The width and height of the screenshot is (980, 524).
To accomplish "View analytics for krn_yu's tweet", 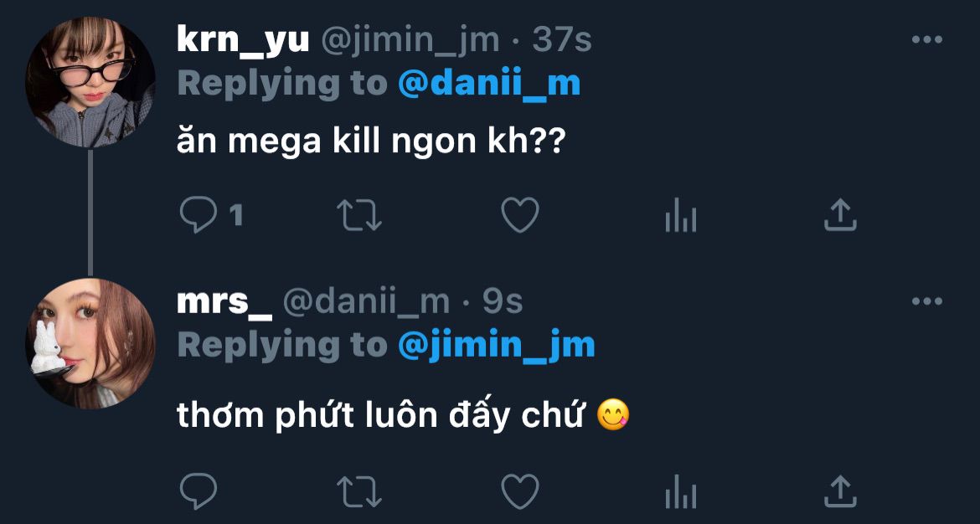I will pos(680,218).
